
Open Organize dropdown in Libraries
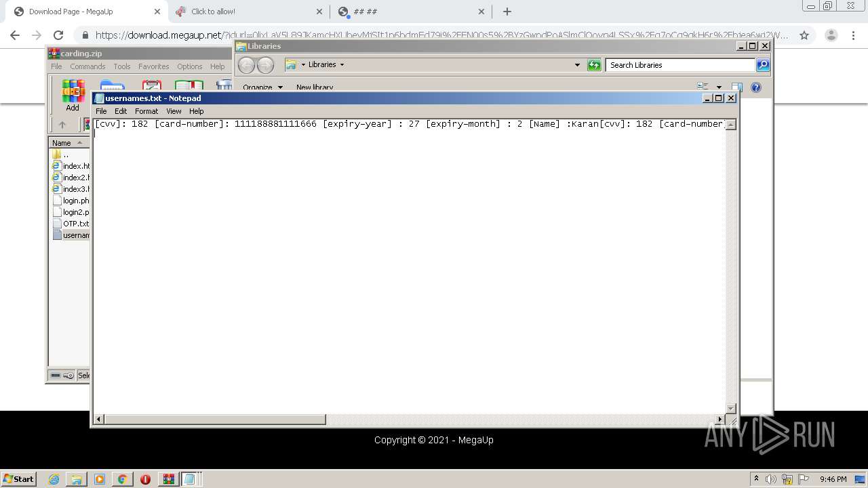click(x=262, y=87)
